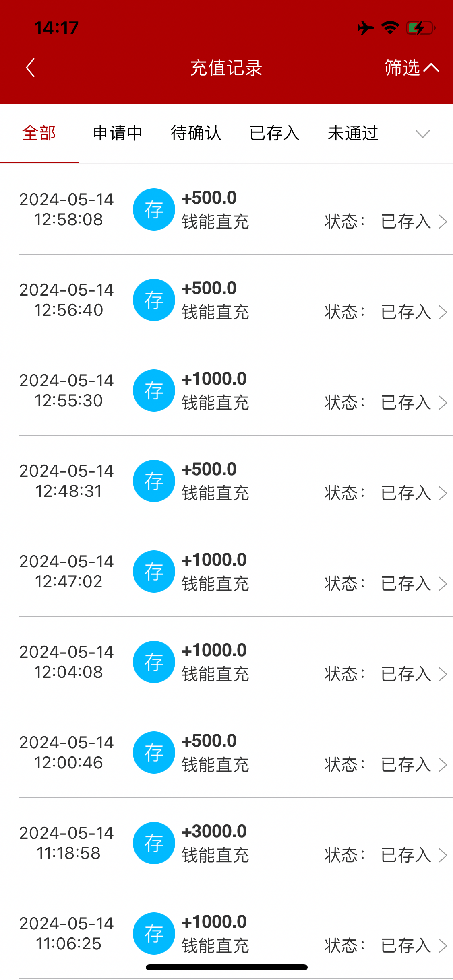The width and height of the screenshot is (453, 980).
Task: Switch to the 申请中 tab
Action: 118,134
